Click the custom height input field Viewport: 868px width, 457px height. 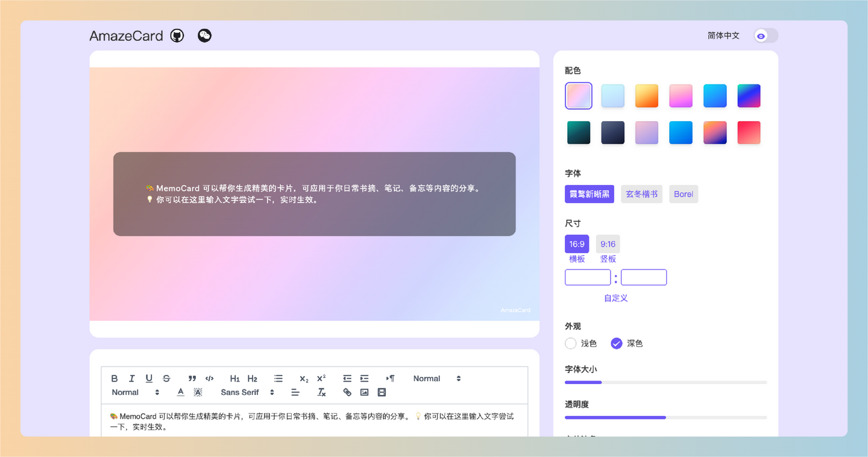(x=644, y=277)
